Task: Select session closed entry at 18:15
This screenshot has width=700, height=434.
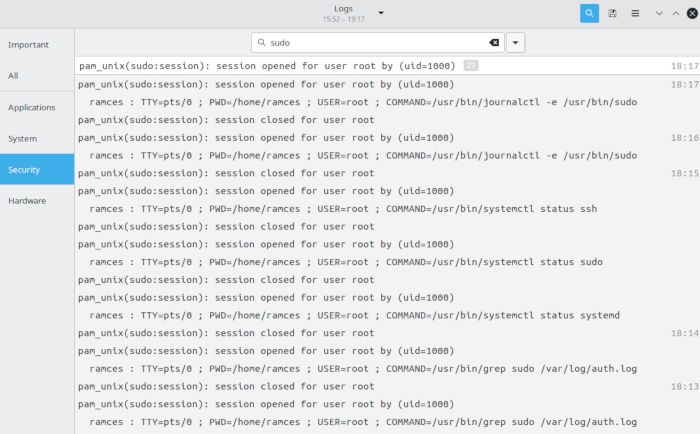Action: tap(387, 173)
